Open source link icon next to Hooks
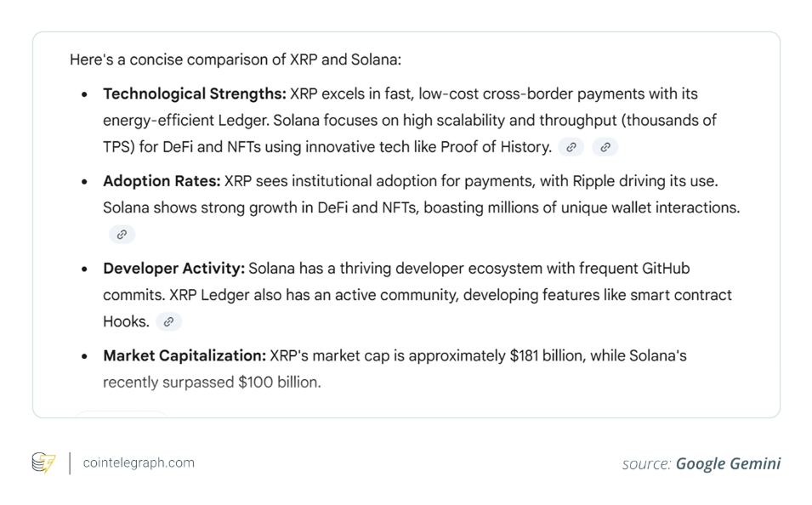 pos(168,321)
